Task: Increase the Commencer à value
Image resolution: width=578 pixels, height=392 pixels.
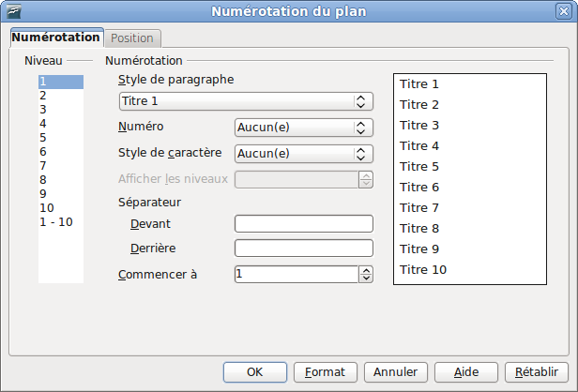Action: pos(366,271)
